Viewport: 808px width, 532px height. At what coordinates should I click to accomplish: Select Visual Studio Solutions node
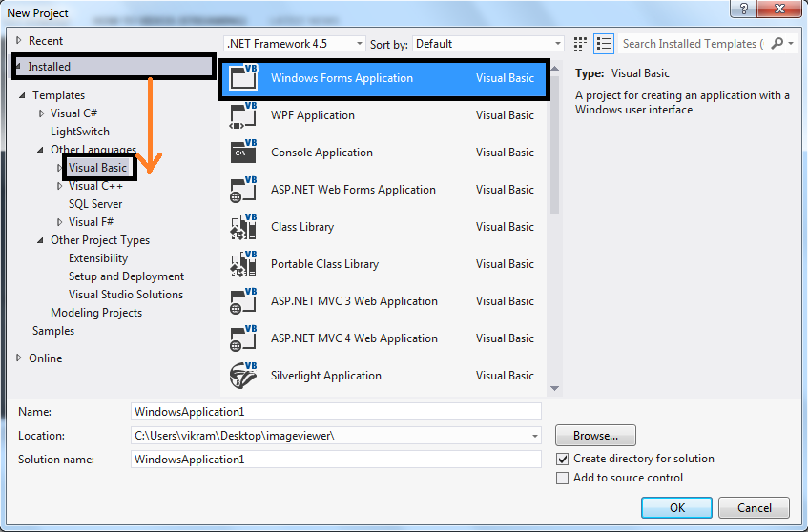(x=126, y=295)
